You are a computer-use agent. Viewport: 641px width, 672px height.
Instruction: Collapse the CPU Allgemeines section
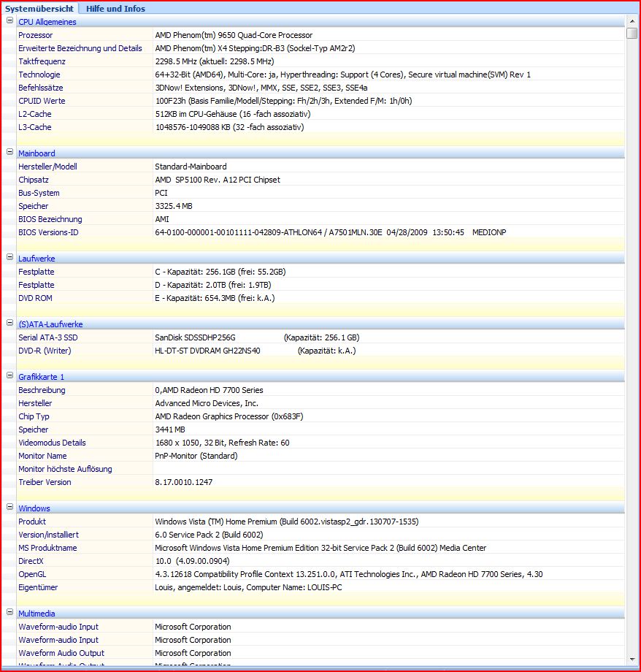9,20
